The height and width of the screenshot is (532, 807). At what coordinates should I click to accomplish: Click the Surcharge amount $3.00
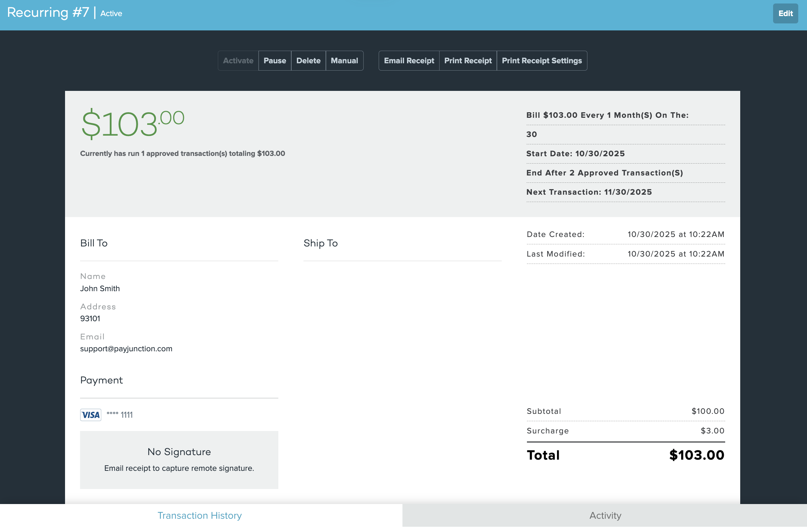(712, 431)
